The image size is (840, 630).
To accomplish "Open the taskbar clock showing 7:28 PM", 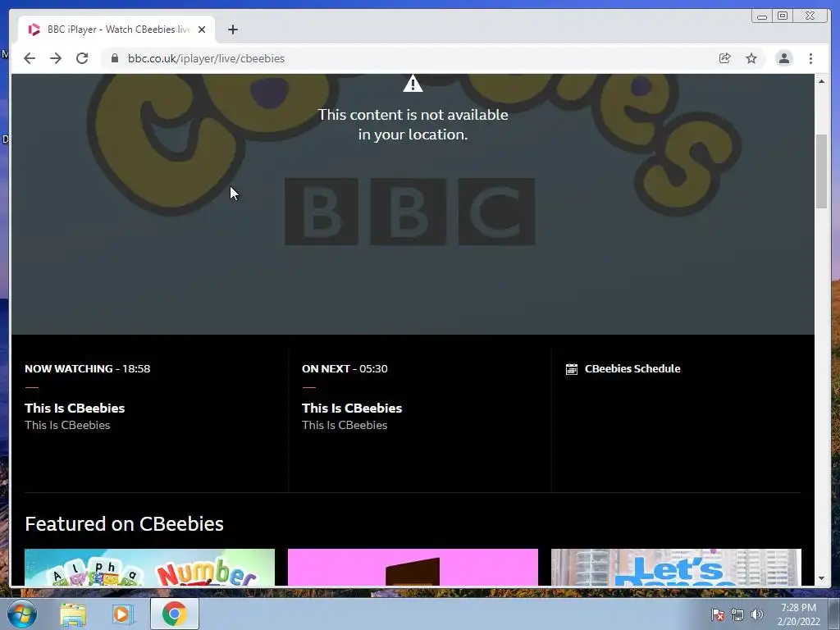I will (x=798, y=614).
